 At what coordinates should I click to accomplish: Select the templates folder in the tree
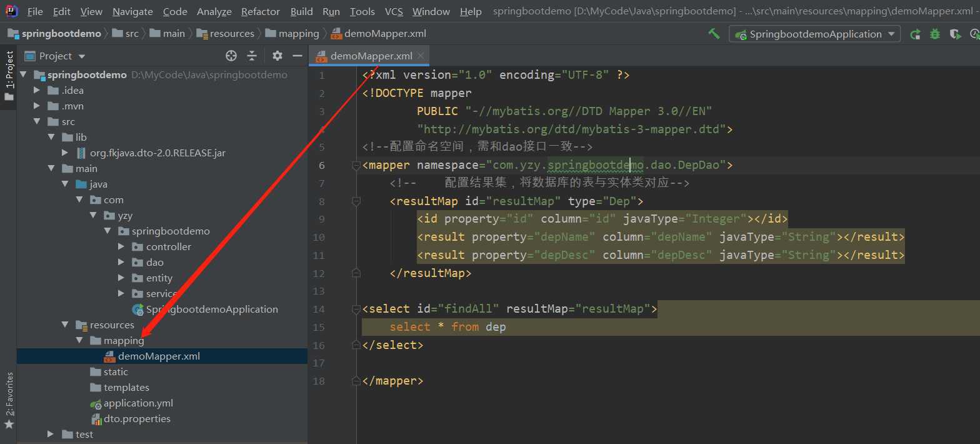pyautogui.click(x=126, y=388)
